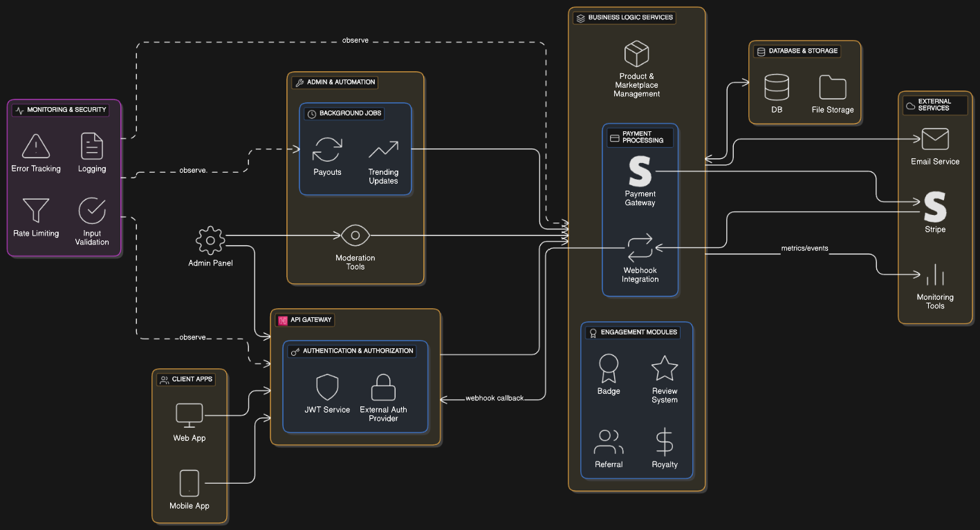Select the Payouts refresh icon

pyautogui.click(x=327, y=150)
